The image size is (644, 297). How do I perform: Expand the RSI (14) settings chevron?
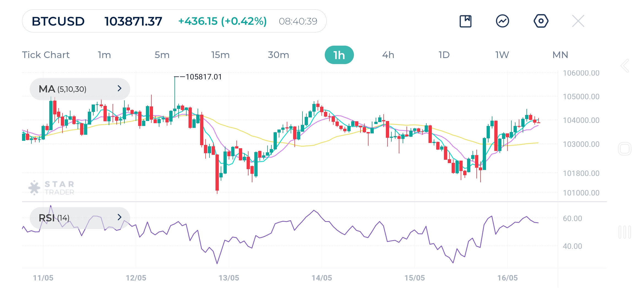119,217
